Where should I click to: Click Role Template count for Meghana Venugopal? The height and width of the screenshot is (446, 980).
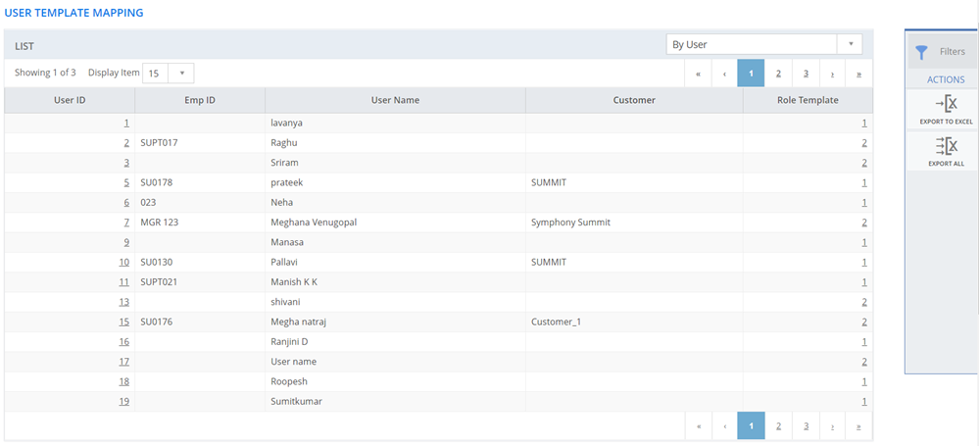pos(864,223)
